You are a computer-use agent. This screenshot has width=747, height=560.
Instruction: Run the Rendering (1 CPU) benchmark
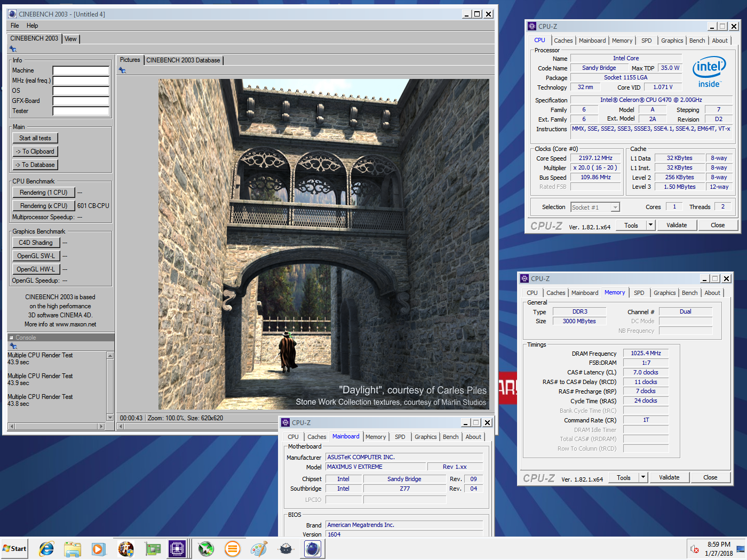tap(44, 193)
